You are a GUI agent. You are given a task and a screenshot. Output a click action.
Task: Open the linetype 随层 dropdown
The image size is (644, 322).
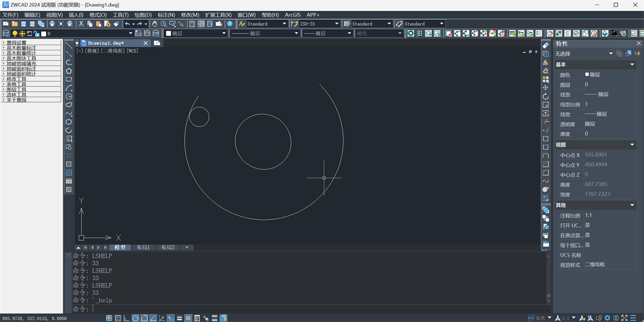click(296, 33)
